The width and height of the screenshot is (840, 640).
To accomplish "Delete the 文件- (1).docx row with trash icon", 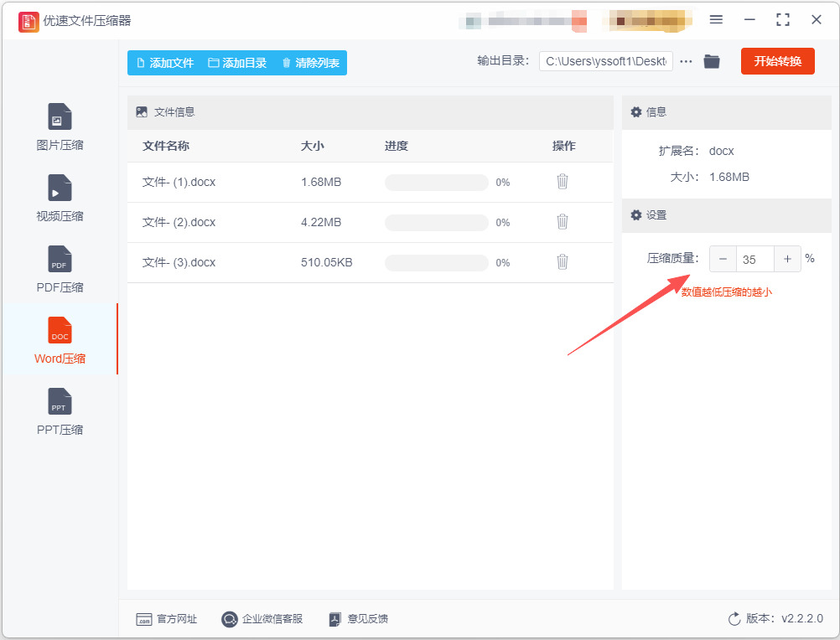I will pos(562,182).
